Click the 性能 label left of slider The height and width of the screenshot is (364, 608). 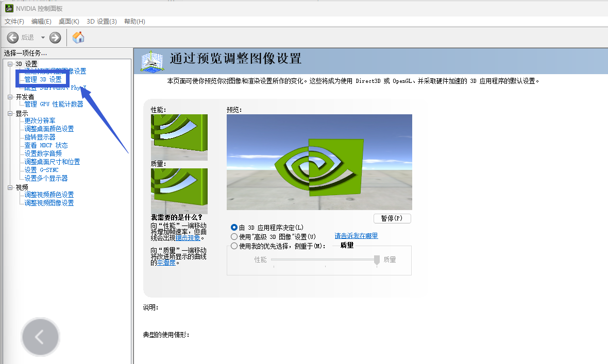pyautogui.click(x=260, y=259)
